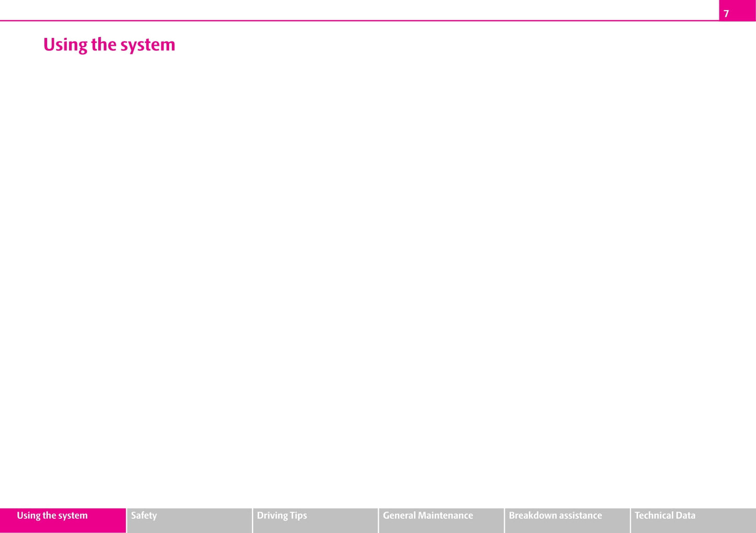
Task: Click the word "Technical" in the bottom bar
Action: [x=653, y=516]
